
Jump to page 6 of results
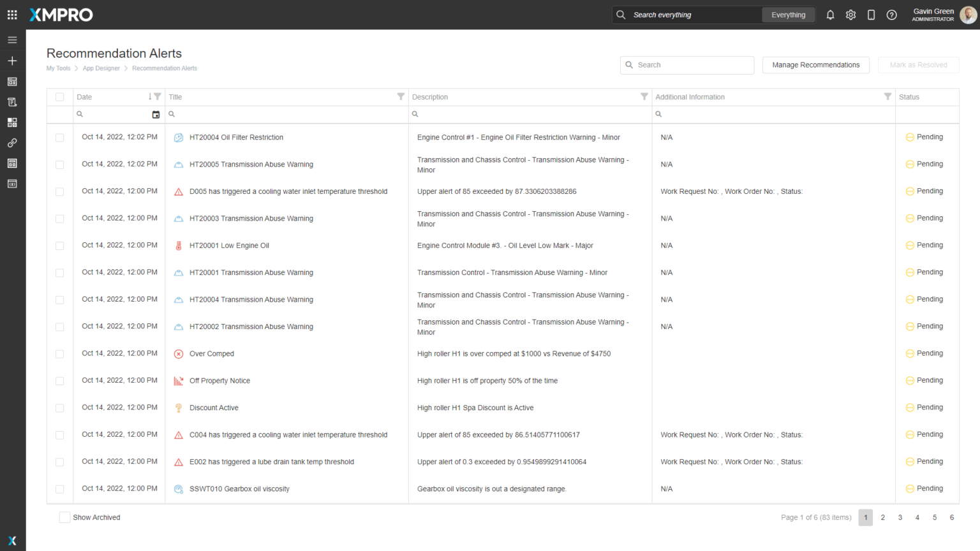[951, 517]
